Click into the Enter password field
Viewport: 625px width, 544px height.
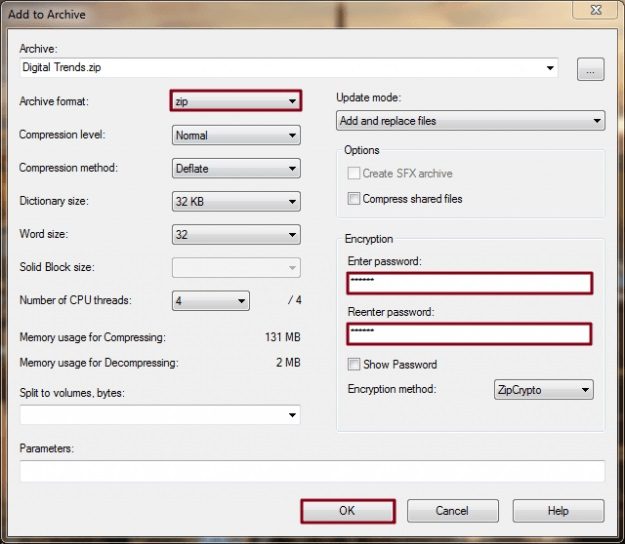(469, 283)
